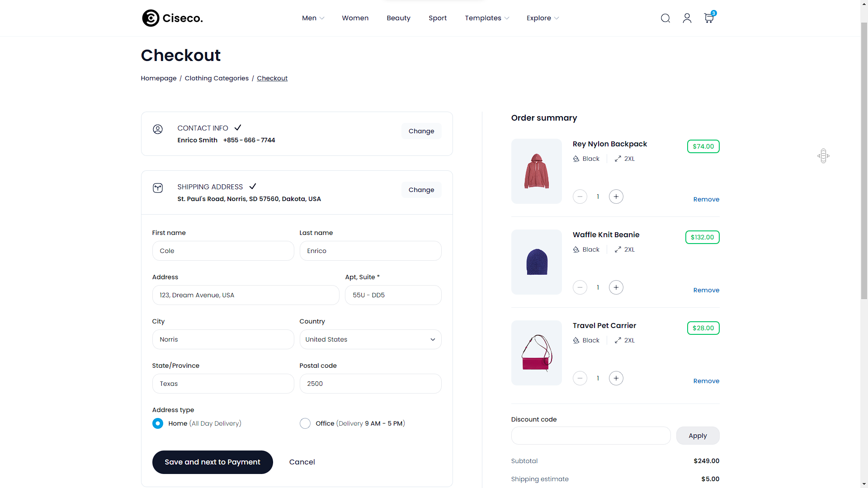Viewport: 868px width, 488px height.
Task: Click the shipping address box icon
Action: pos(158,188)
